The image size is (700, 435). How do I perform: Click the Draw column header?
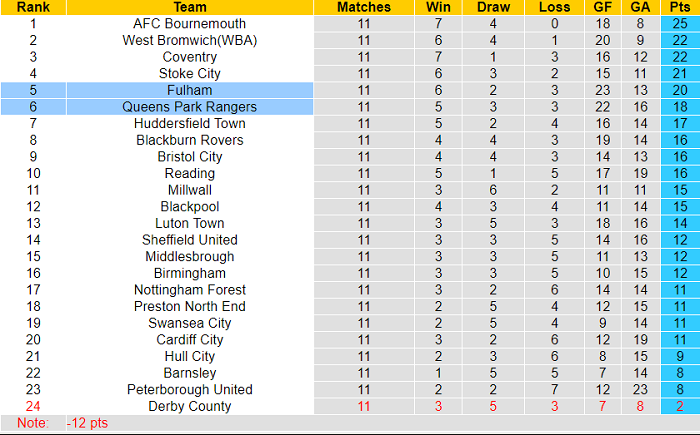point(493,7)
